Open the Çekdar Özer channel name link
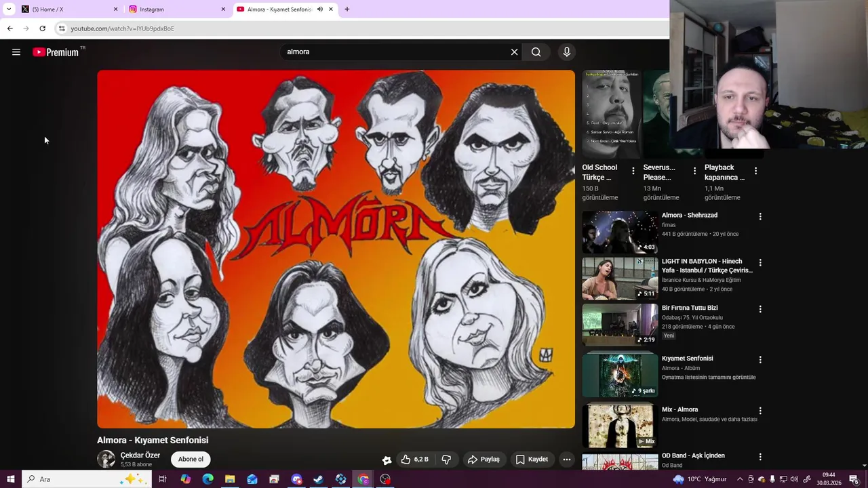This screenshot has width=868, height=488. tap(140, 455)
